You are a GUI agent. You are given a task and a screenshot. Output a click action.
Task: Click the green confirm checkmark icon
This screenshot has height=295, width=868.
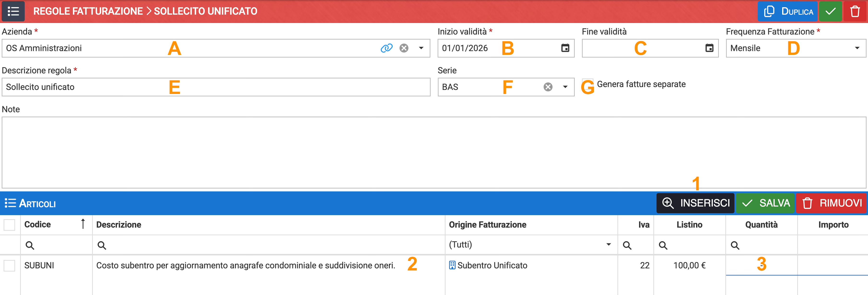pyautogui.click(x=830, y=11)
